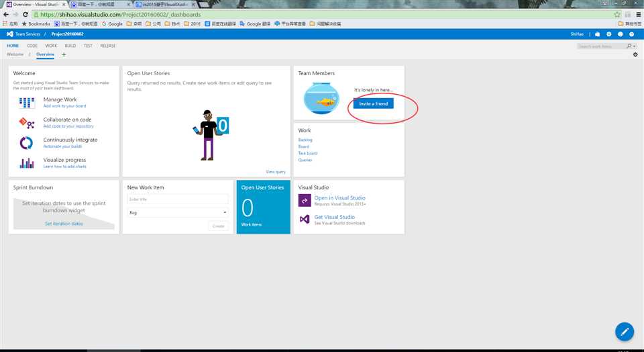Click the Collaborate on code git icon
644x352 pixels.
click(27, 122)
